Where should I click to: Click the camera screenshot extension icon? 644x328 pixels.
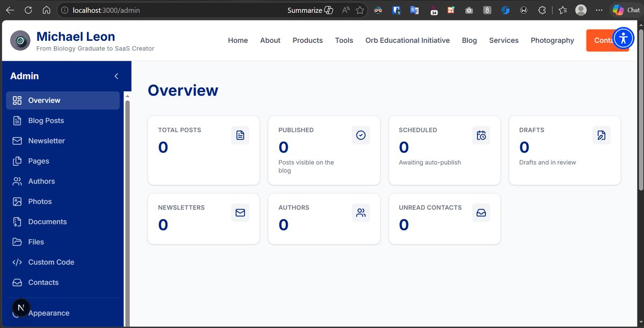coord(469,10)
